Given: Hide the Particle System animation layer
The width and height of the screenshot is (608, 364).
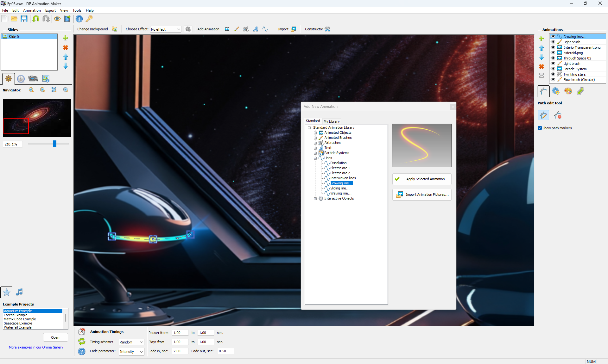Looking at the screenshot, I should (x=553, y=69).
